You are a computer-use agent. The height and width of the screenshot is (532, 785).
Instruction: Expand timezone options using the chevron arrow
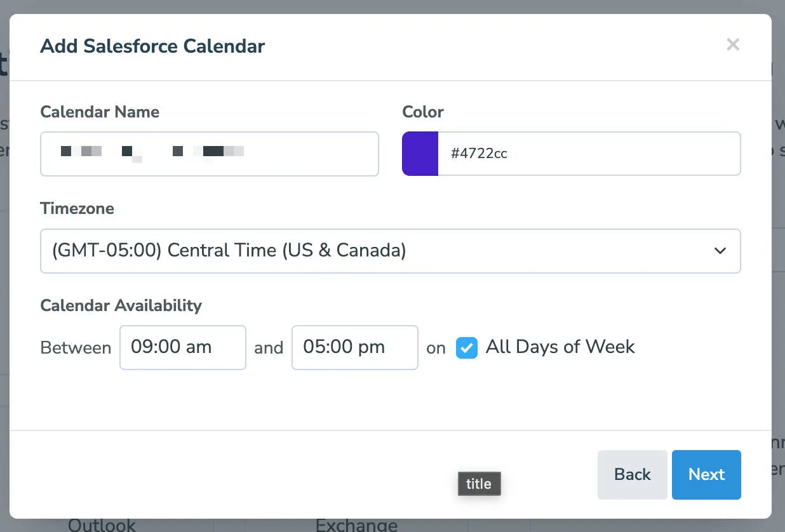coord(720,251)
